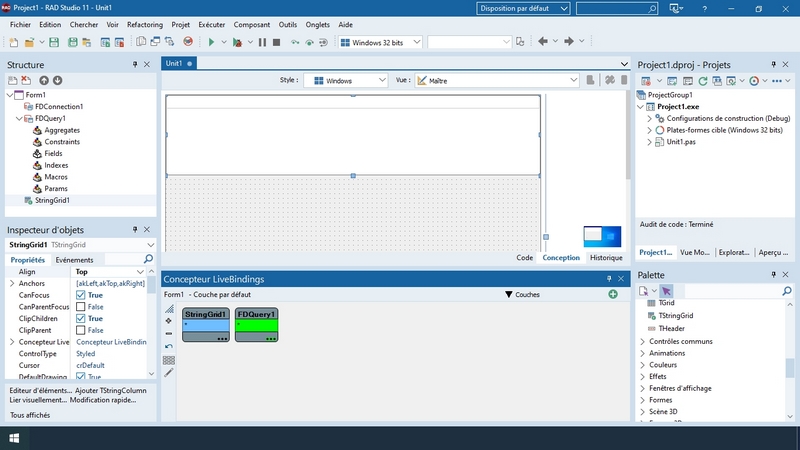Viewport: 800px width, 450px height.
Task: Select the arrow pointer tool in the Palette
Action: 667,290
